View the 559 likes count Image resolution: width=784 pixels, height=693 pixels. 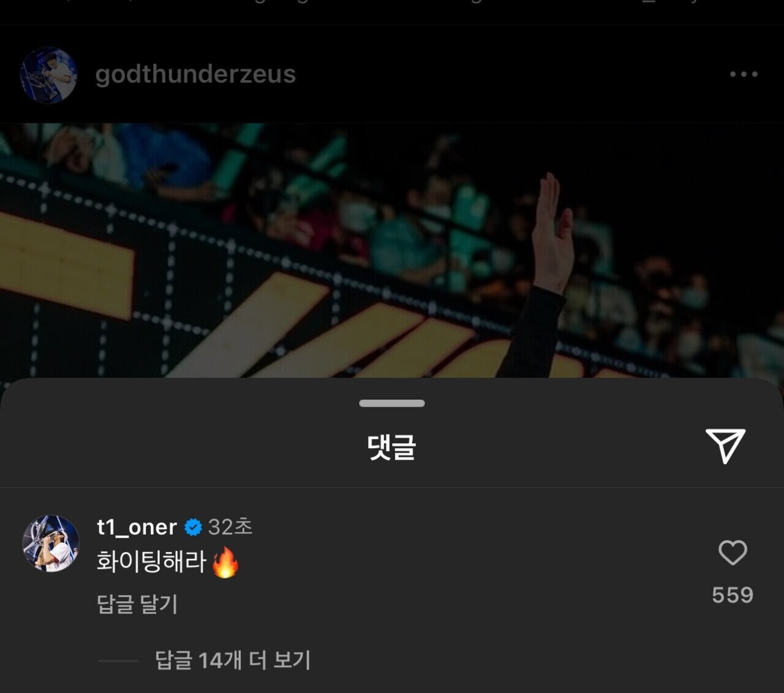733,595
